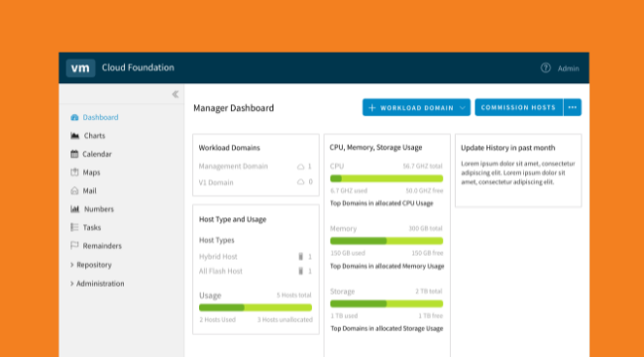Click the 300 GB total value
This screenshot has height=357, width=644.
tap(425, 228)
